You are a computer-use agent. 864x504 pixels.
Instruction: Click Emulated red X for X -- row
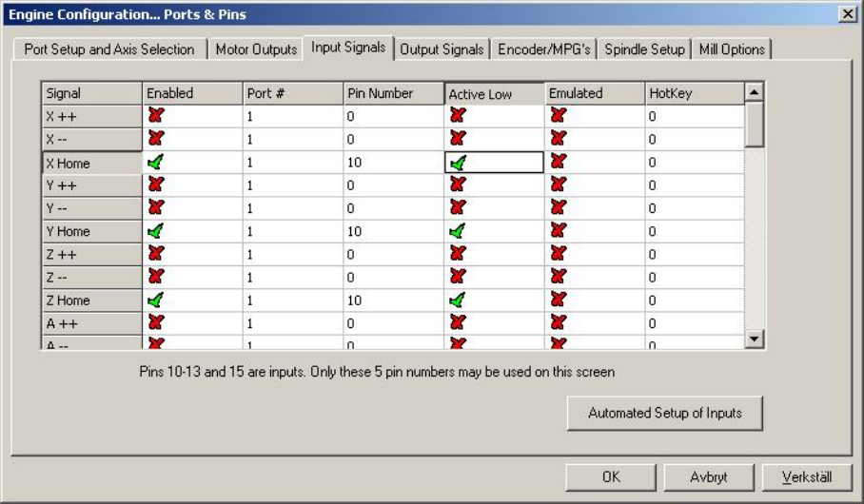tap(559, 138)
